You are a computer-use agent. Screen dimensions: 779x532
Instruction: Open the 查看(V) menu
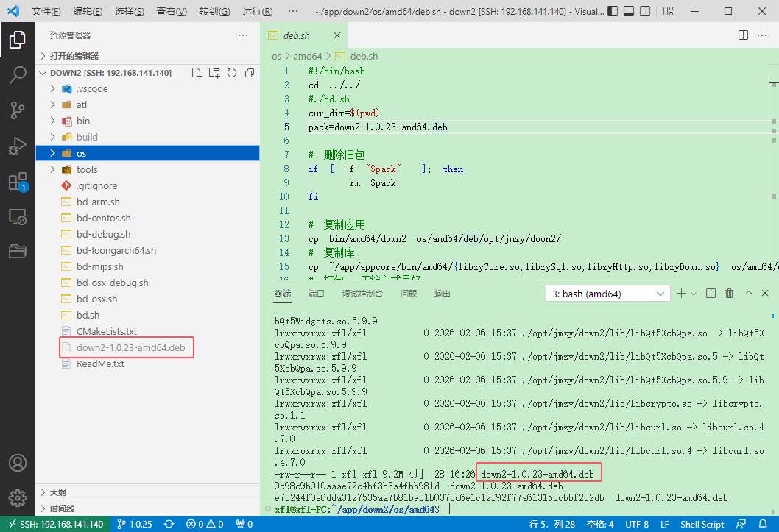pos(172,12)
